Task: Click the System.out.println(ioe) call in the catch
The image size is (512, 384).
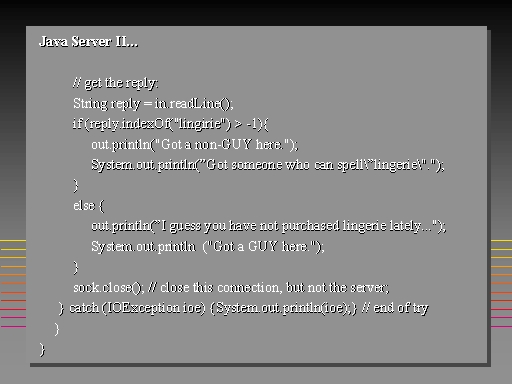Action: (x=283, y=308)
